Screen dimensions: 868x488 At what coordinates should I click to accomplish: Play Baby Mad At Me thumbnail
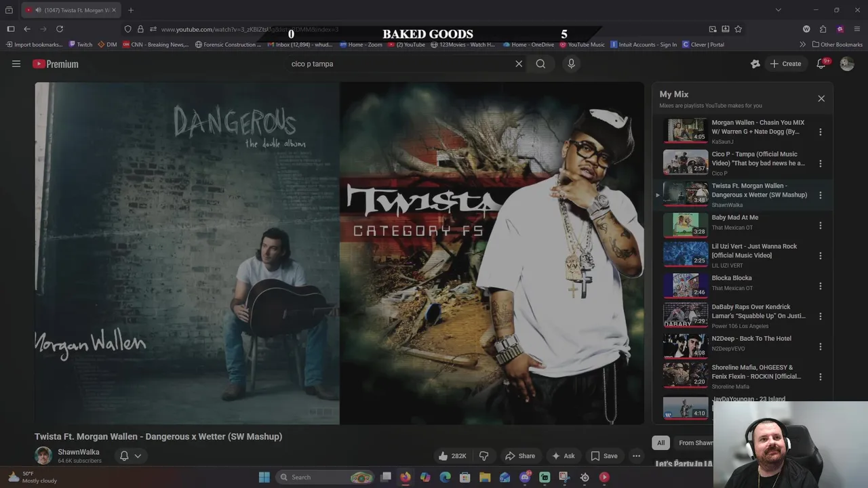point(685,225)
